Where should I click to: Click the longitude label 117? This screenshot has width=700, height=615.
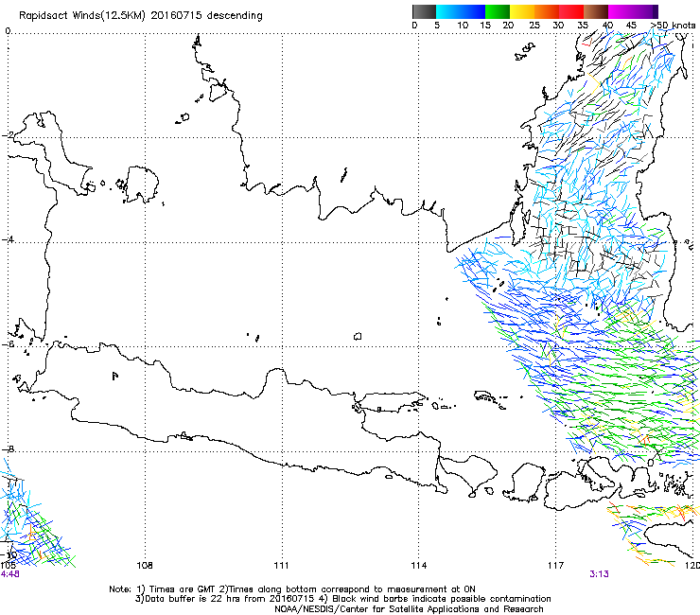[556, 566]
